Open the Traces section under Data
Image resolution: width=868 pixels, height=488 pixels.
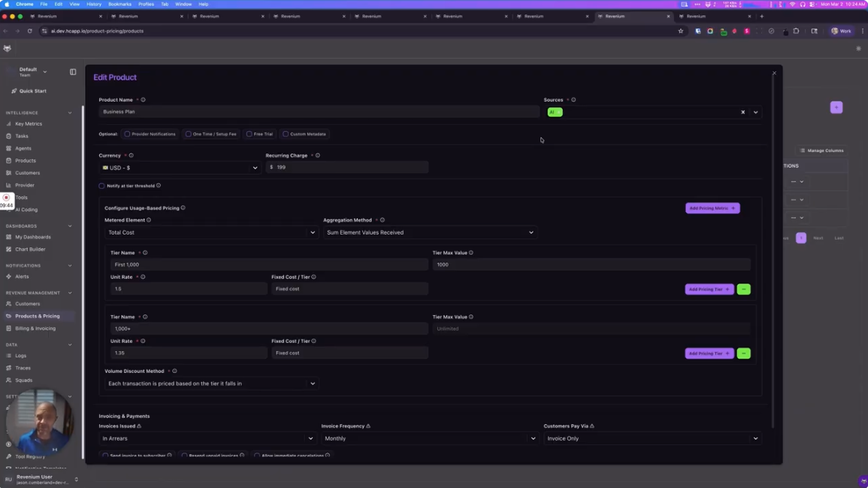(24, 368)
